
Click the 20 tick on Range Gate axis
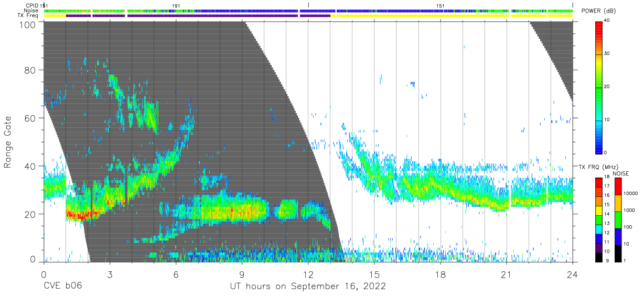click(30, 214)
